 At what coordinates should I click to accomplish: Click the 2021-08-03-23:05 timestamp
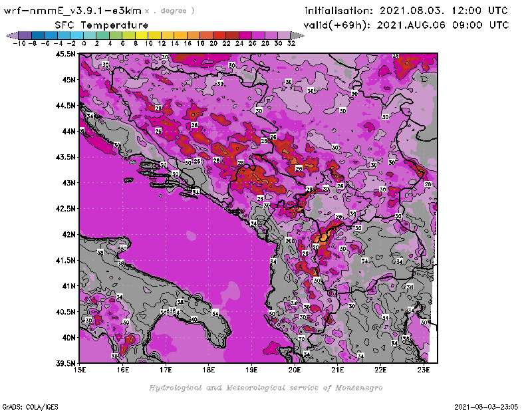click(x=486, y=407)
